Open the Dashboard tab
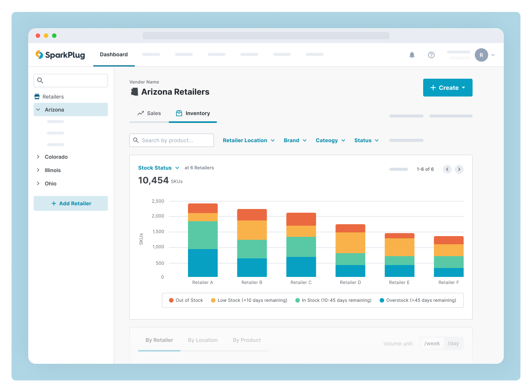This screenshot has height=392, width=532. (x=114, y=55)
